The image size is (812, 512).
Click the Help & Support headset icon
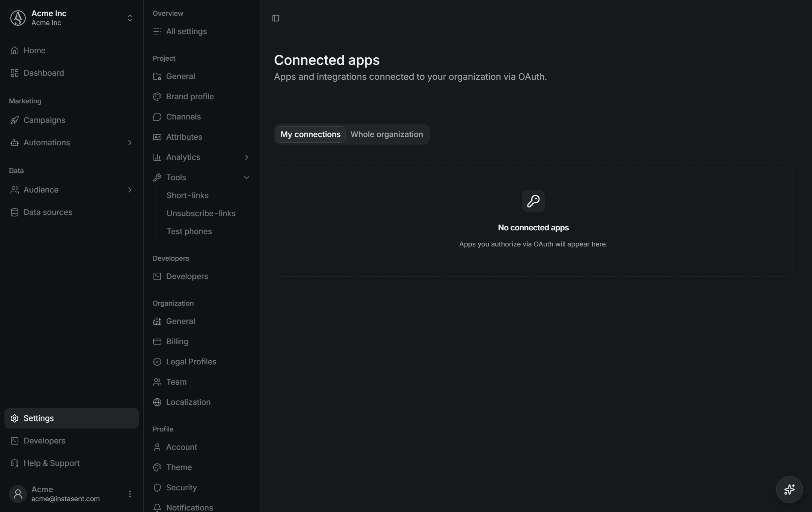point(15,463)
